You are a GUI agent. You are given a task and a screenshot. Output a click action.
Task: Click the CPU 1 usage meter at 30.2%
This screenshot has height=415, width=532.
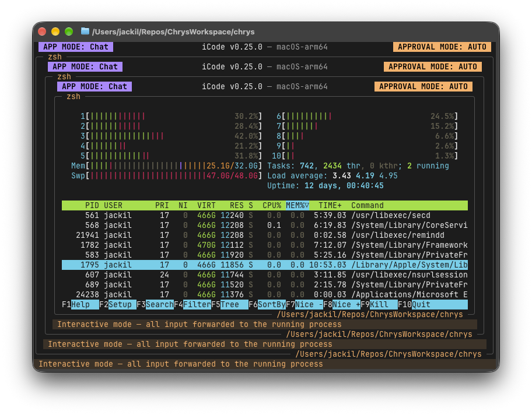tap(171, 117)
